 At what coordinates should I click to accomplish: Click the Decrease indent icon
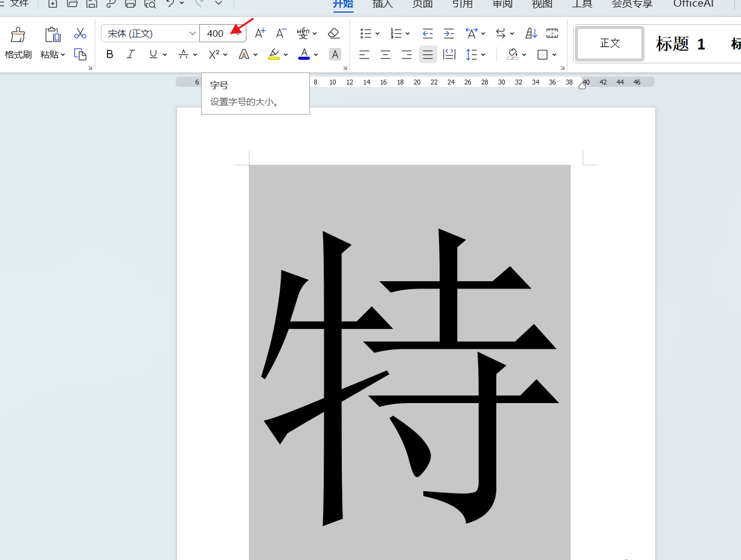pyautogui.click(x=428, y=33)
